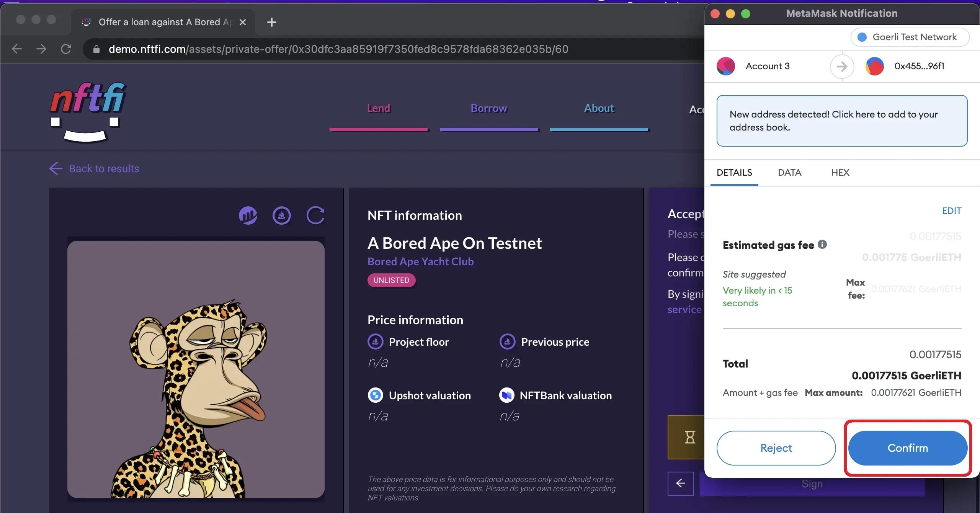
Task: Click the hourglass pending icon
Action: point(690,437)
